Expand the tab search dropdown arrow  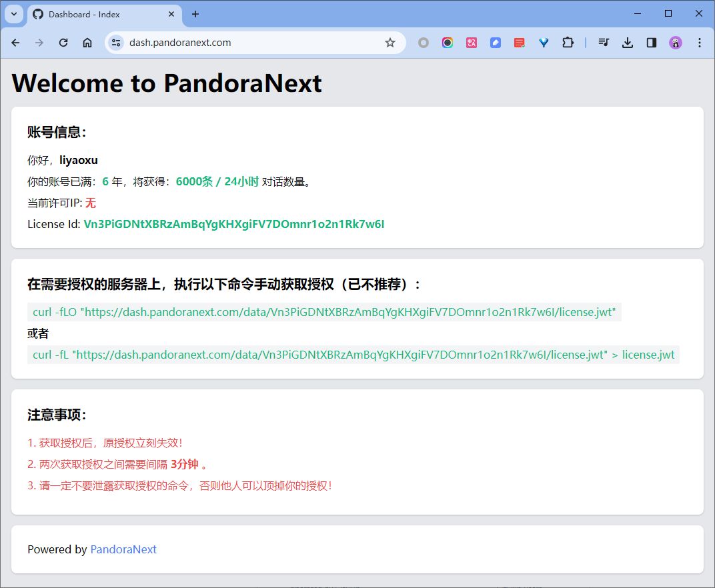point(14,14)
